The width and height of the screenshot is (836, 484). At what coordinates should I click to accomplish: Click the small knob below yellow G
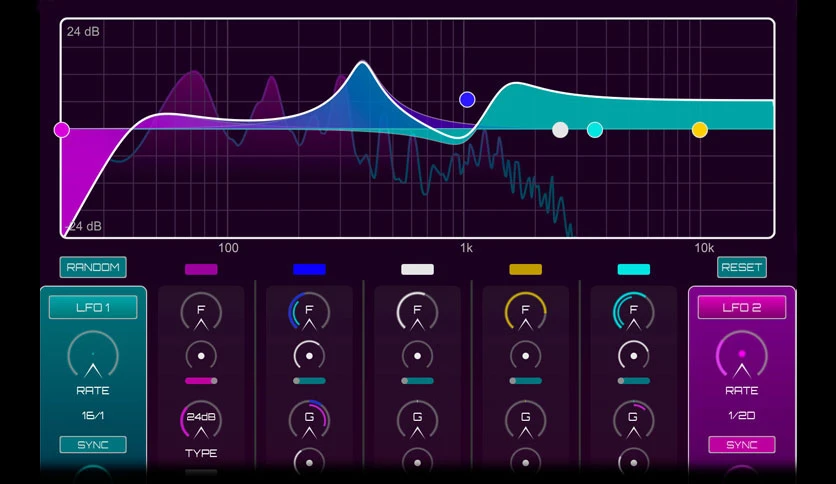526,463
